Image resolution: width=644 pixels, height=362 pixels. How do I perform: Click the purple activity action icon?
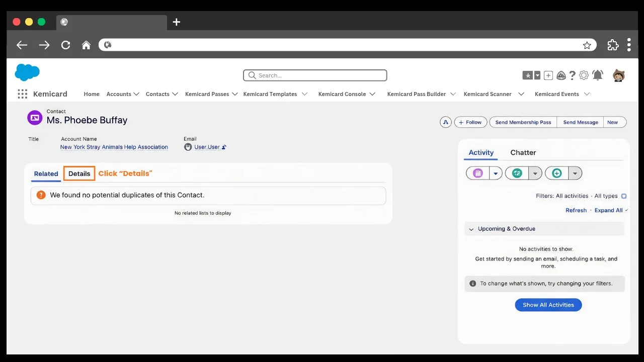(x=478, y=173)
